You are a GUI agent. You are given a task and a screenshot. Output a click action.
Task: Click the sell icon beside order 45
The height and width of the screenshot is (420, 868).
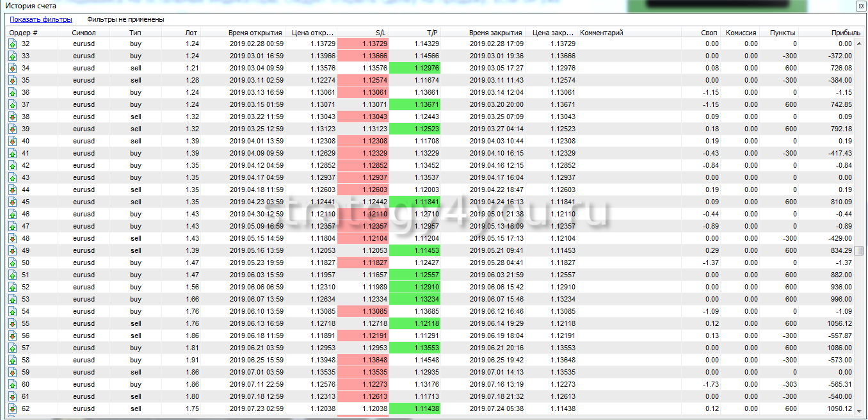[x=12, y=202]
